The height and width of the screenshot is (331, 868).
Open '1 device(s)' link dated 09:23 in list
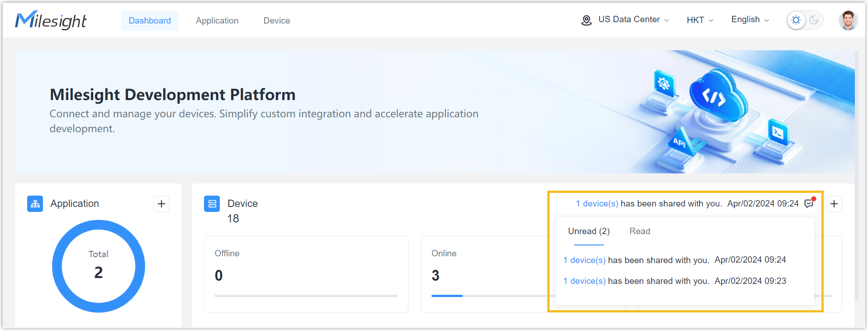tap(584, 281)
